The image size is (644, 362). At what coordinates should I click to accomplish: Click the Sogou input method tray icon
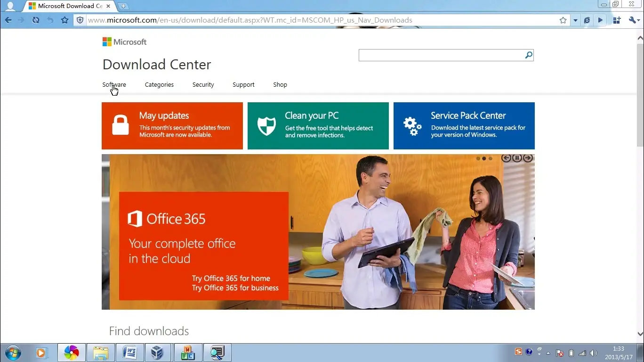click(518, 352)
